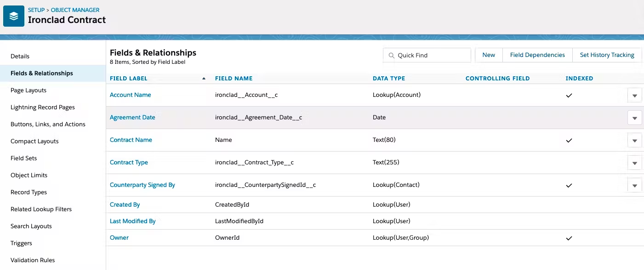Click the OwnerId field name text
This screenshot has width=644, height=270.
[x=227, y=238]
